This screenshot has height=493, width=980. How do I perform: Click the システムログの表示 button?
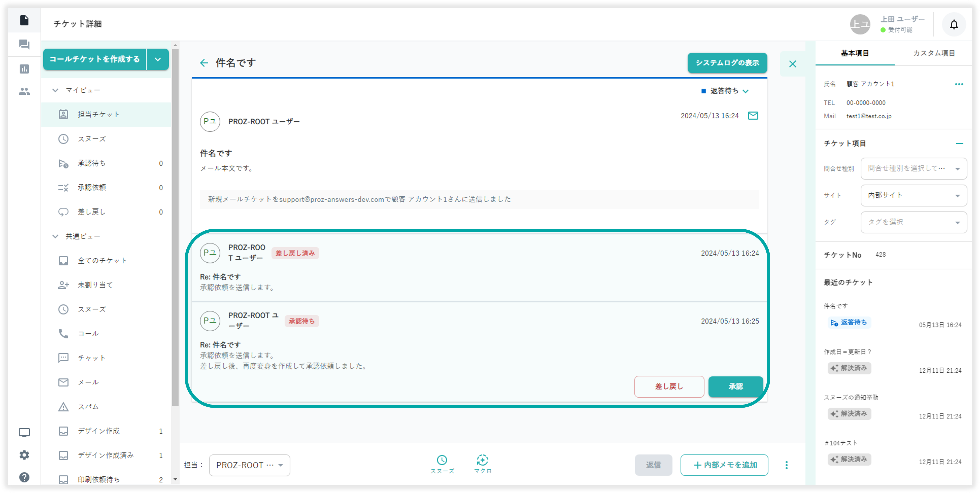pyautogui.click(x=727, y=63)
